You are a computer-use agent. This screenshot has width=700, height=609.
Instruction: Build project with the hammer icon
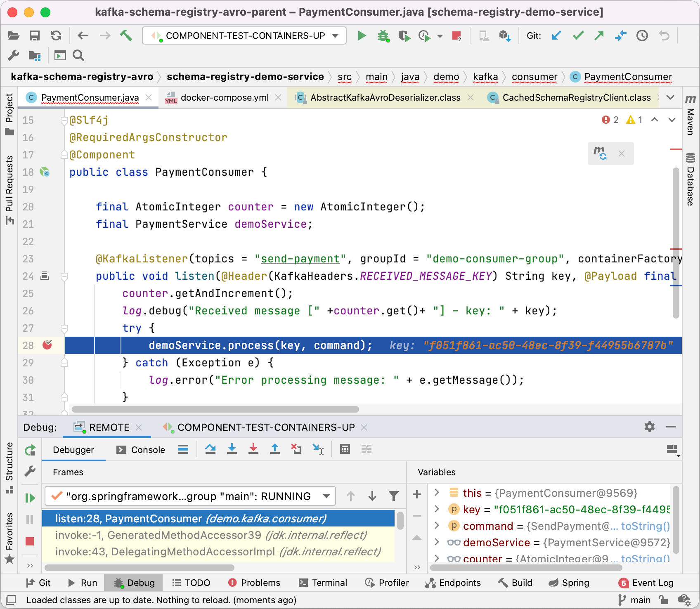(x=126, y=36)
